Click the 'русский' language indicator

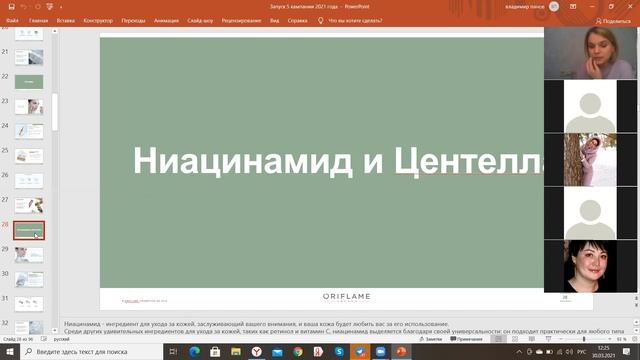point(62,339)
